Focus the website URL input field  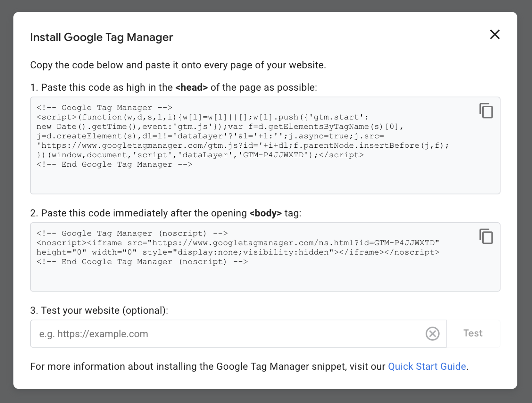click(224, 333)
